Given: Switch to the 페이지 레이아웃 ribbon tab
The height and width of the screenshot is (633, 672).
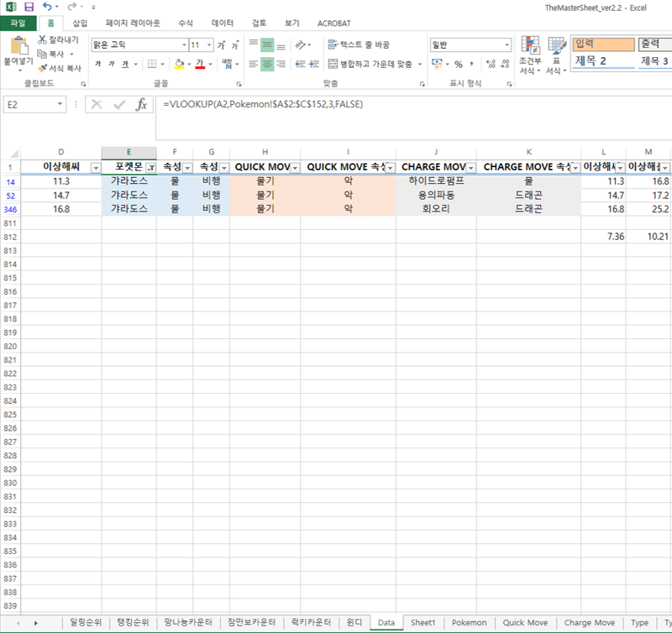Looking at the screenshot, I should point(133,24).
